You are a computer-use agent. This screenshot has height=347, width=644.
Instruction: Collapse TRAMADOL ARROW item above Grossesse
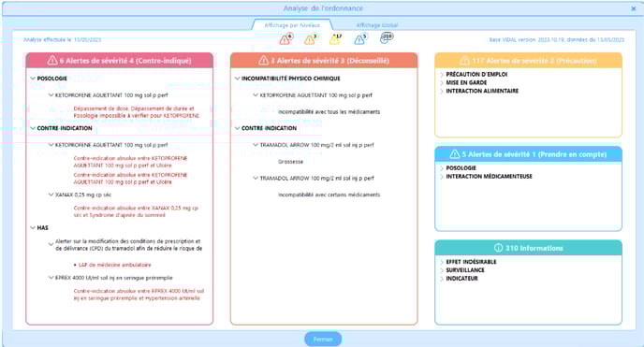(x=256, y=145)
